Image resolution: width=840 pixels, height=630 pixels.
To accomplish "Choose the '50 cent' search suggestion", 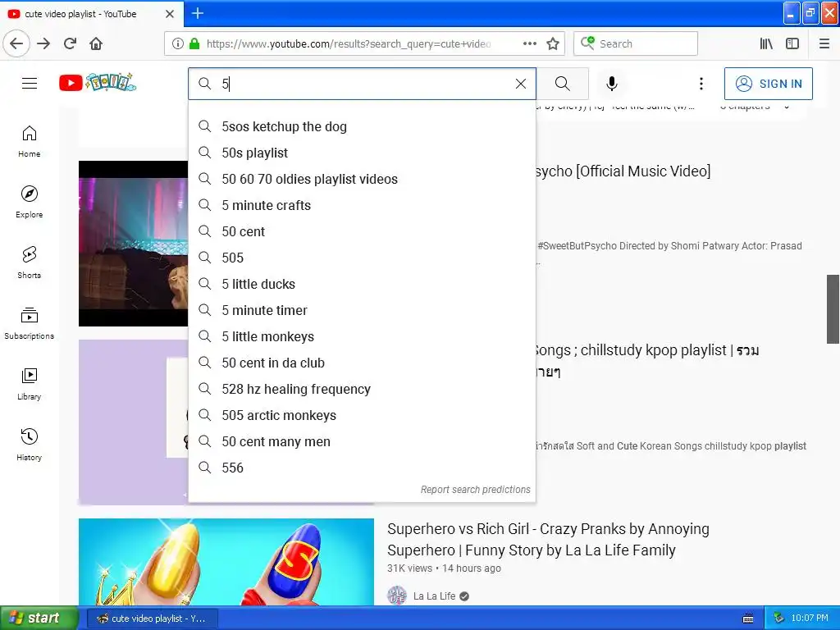I will [x=362, y=231].
